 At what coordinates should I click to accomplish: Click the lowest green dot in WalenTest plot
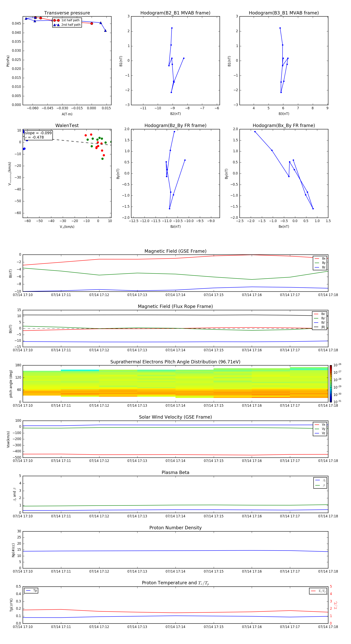(102, 159)
